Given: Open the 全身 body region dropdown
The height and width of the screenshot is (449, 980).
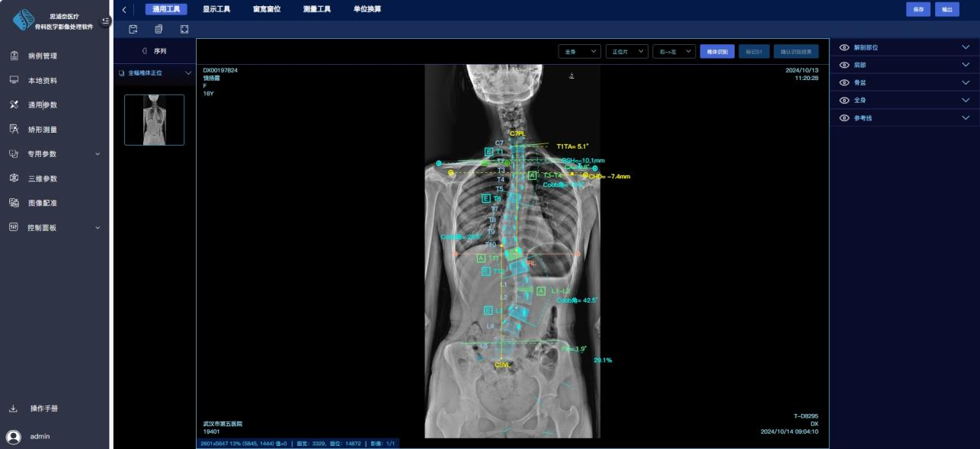Looking at the screenshot, I should 579,52.
